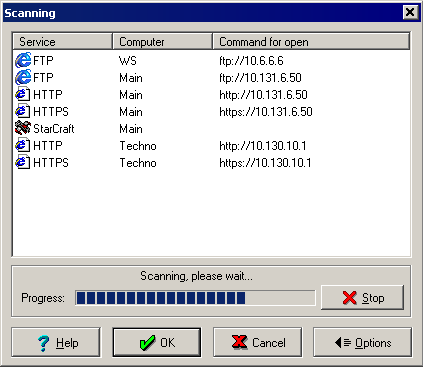Sort list by Computer column header

click(x=163, y=42)
